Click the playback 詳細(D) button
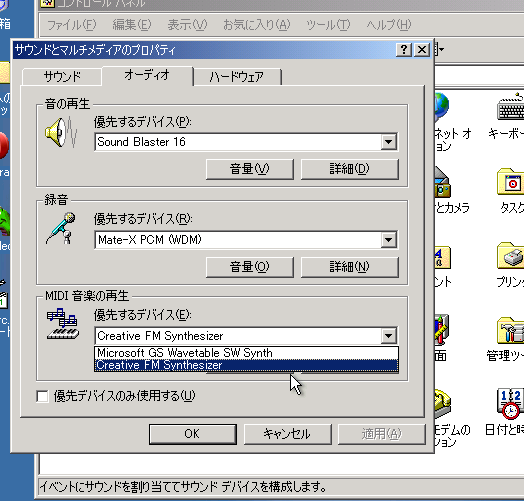This screenshot has height=501, width=524. 350,169
